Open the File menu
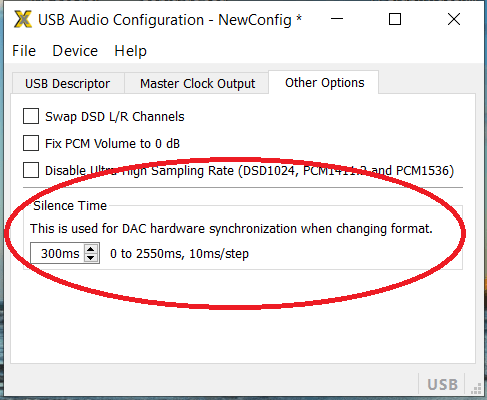487x400 pixels. (x=24, y=51)
